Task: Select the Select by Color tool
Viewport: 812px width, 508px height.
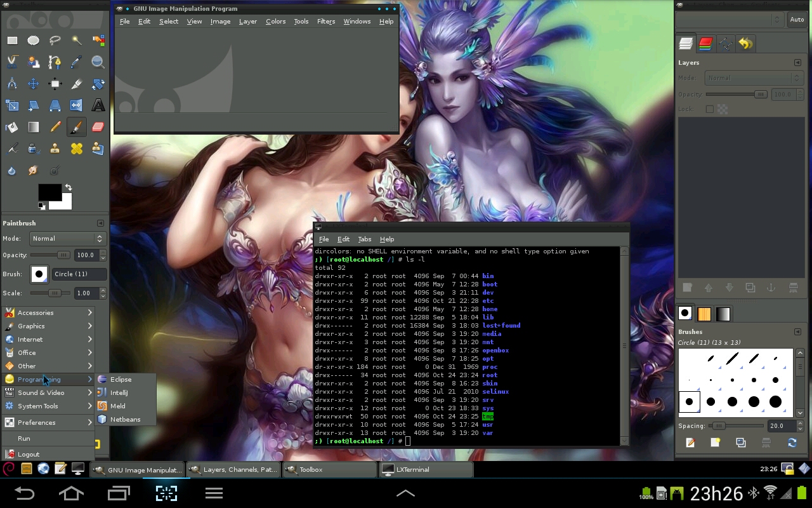Action: pos(98,40)
